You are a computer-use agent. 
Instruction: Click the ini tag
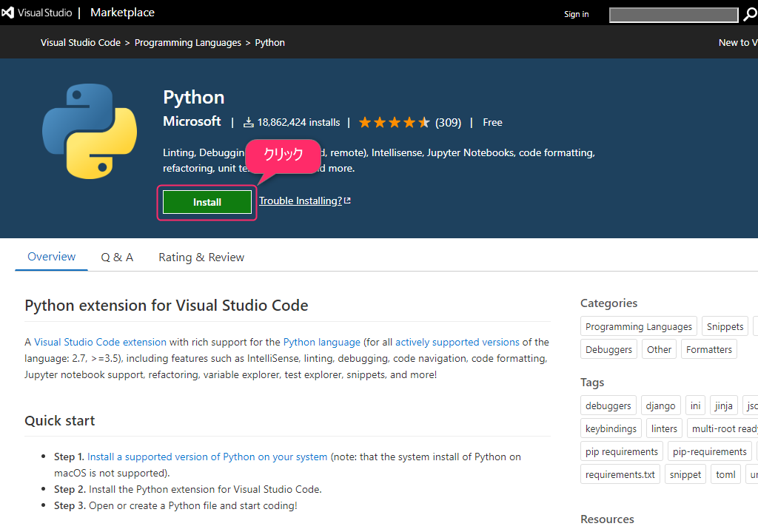[x=696, y=406]
